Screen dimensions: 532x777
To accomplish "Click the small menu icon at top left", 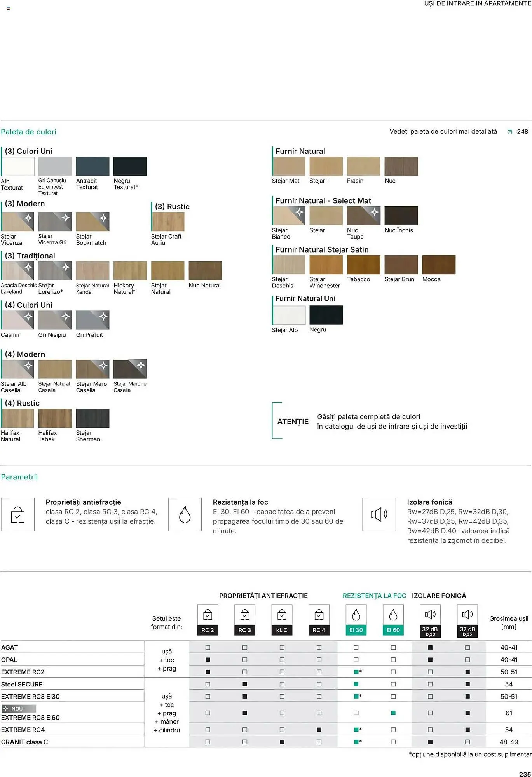I will point(8,8).
